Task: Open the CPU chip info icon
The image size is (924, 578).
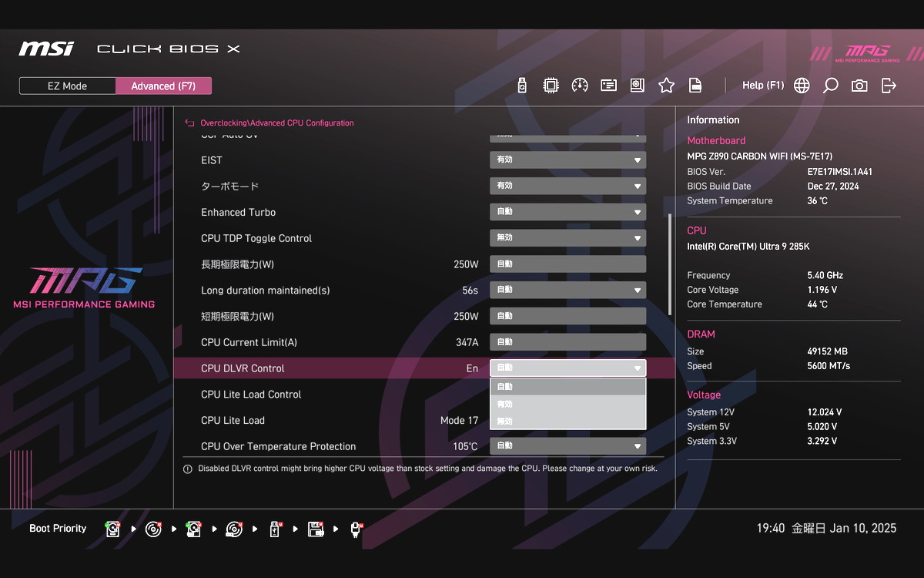Action: pyautogui.click(x=551, y=86)
